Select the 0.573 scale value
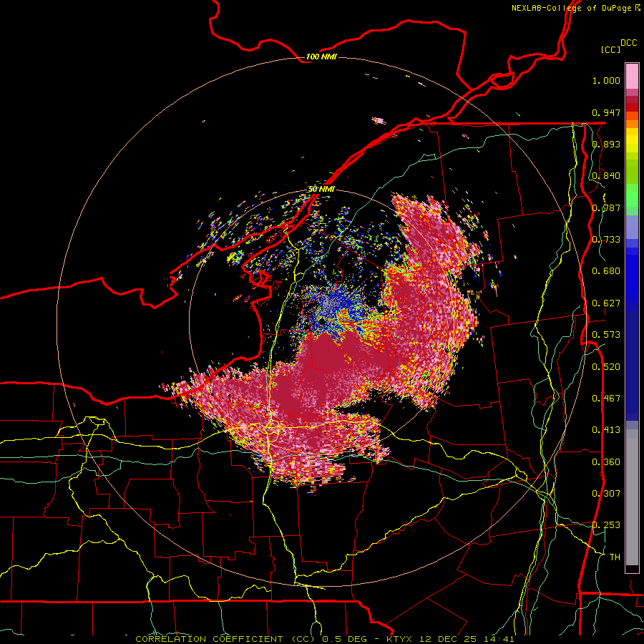Screen dimensions: 644x644 coord(606,335)
